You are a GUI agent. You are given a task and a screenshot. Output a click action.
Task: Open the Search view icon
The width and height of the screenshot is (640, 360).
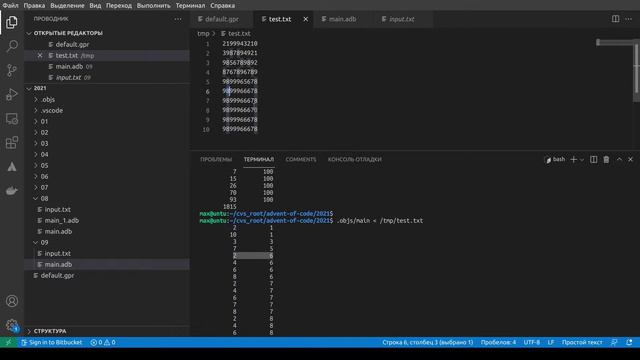12,46
